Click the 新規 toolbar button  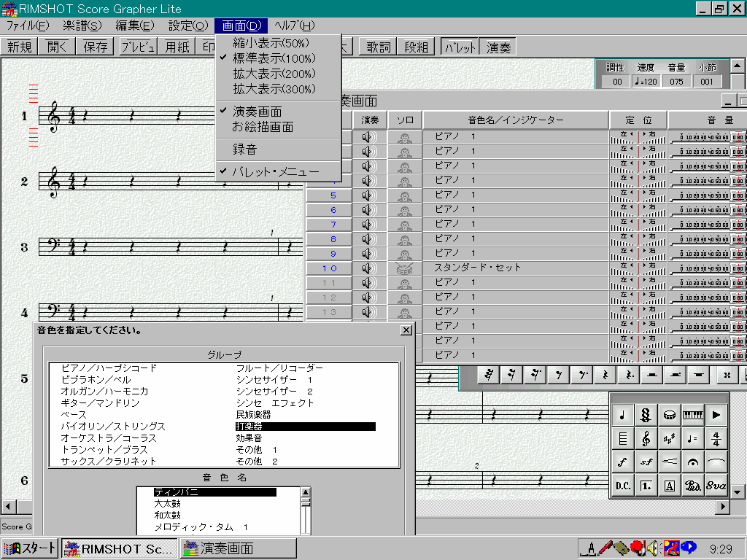point(19,47)
